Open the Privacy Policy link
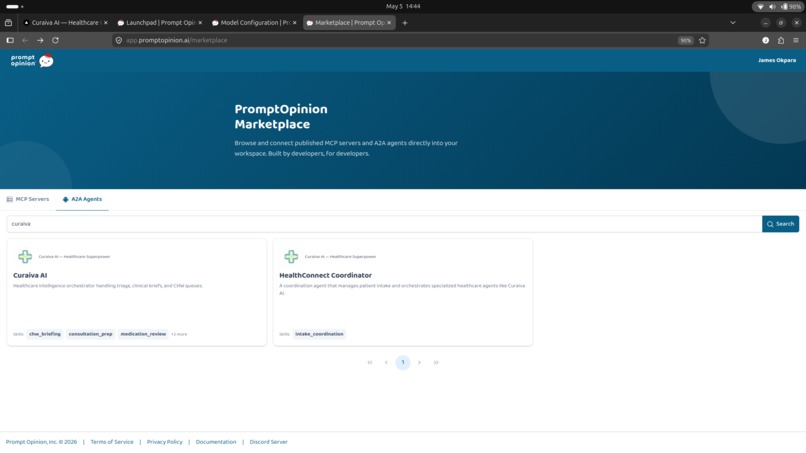 pos(164,442)
